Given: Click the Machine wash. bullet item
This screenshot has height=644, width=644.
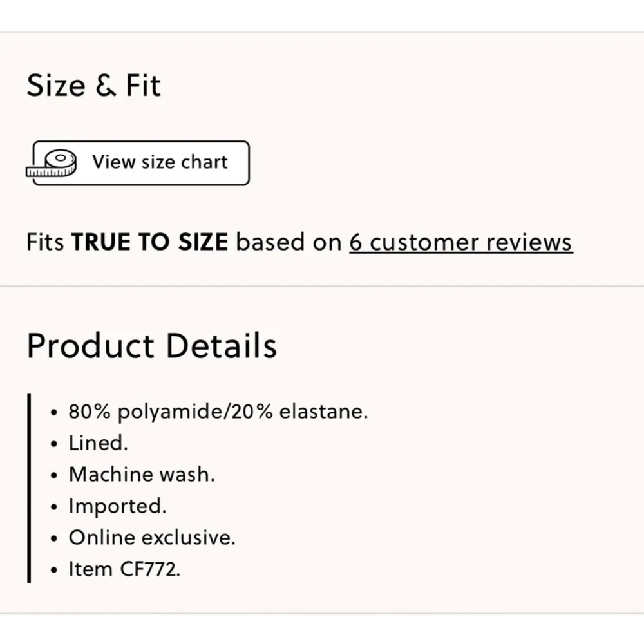Looking at the screenshot, I should (x=142, y=475).
